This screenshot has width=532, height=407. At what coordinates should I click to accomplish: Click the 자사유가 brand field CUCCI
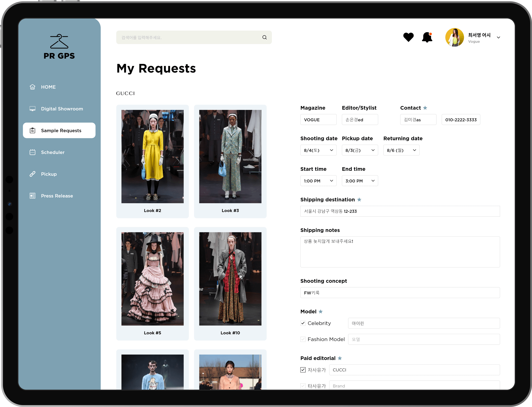pyautogui.click(x=414, y=370)
